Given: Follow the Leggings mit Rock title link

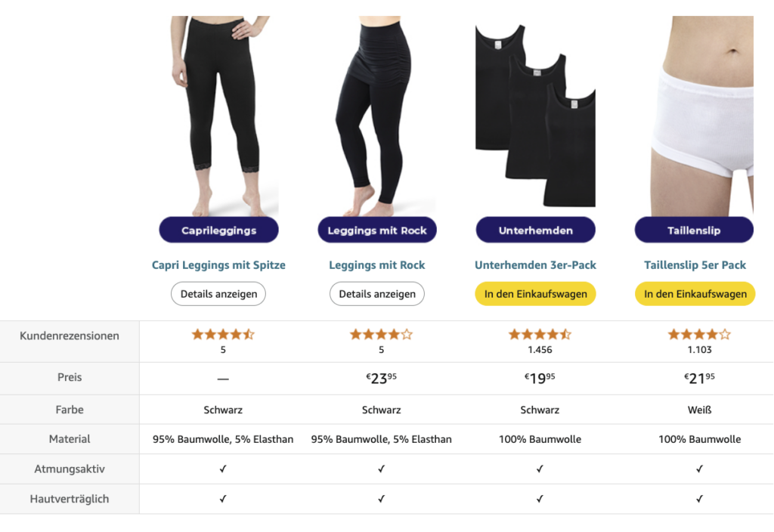Looking at the screenshot, I should coord(377,265).
